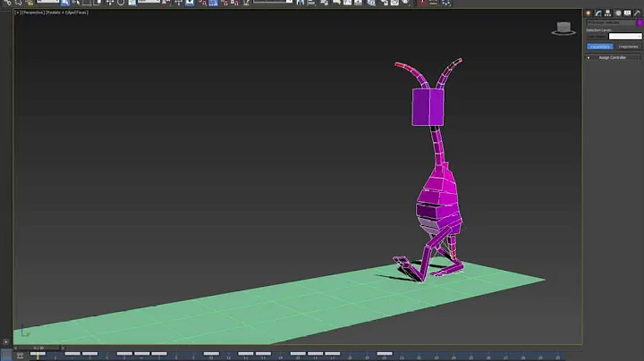Open the selection filter dropdown in the toolbar

pos(48,2)
